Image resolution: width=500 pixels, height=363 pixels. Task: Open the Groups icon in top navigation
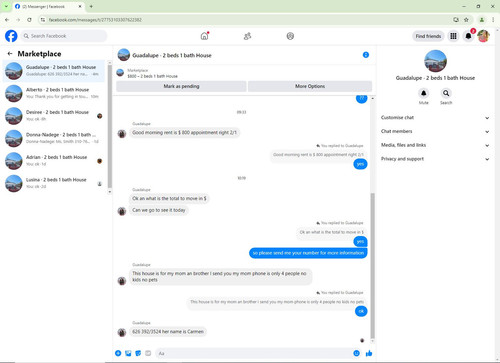coord(290,36)
